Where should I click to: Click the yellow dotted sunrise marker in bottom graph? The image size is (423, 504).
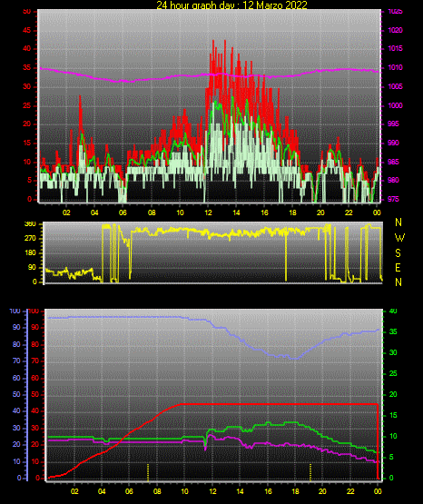click(148, 472)
